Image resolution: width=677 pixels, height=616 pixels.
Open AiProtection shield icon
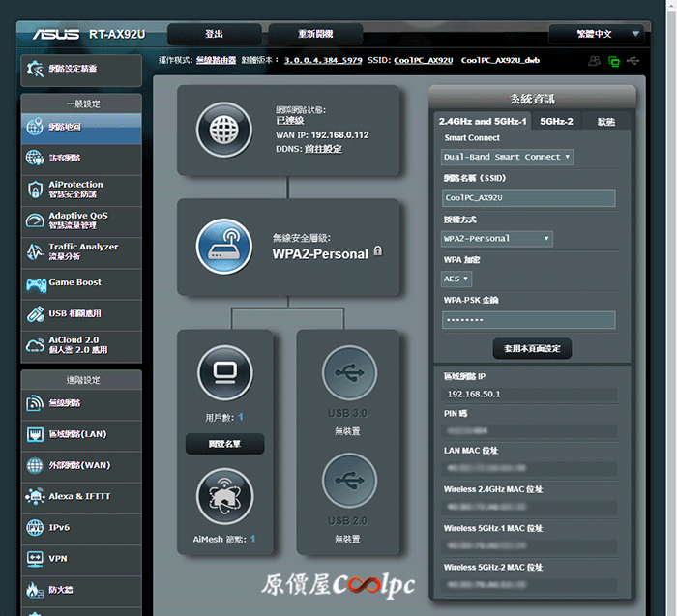[35, 190]
